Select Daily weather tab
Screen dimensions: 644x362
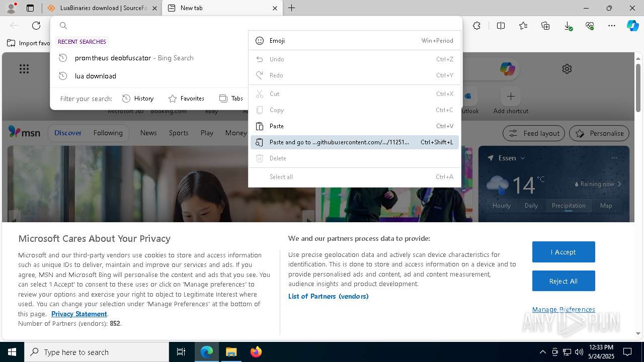tap(531, 206)
